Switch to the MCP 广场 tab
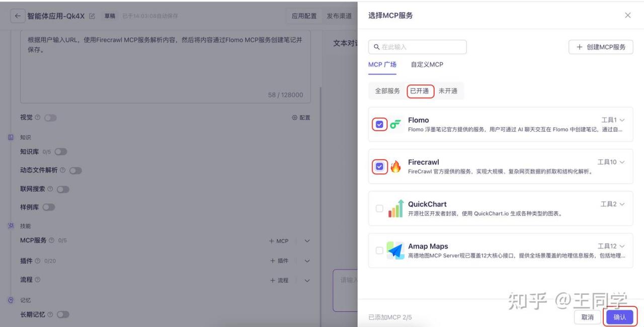The width and height of the screenshot is (644, 327). click(x=382, y=65)
